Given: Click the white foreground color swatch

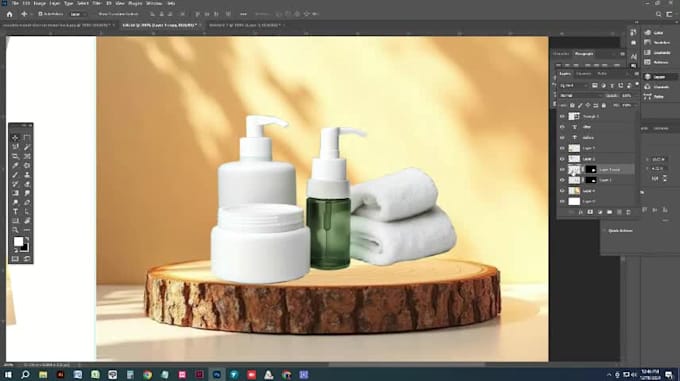Looking at the screenshot, I should click(x=18, y=241).
